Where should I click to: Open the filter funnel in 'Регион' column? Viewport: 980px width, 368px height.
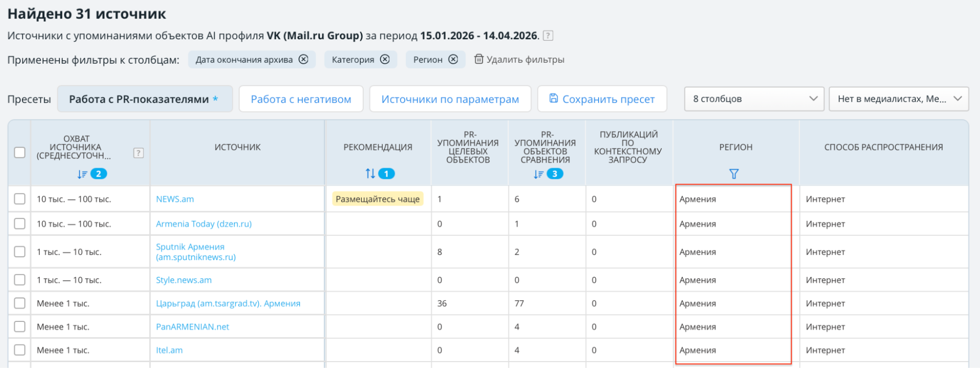coord(734,173)
